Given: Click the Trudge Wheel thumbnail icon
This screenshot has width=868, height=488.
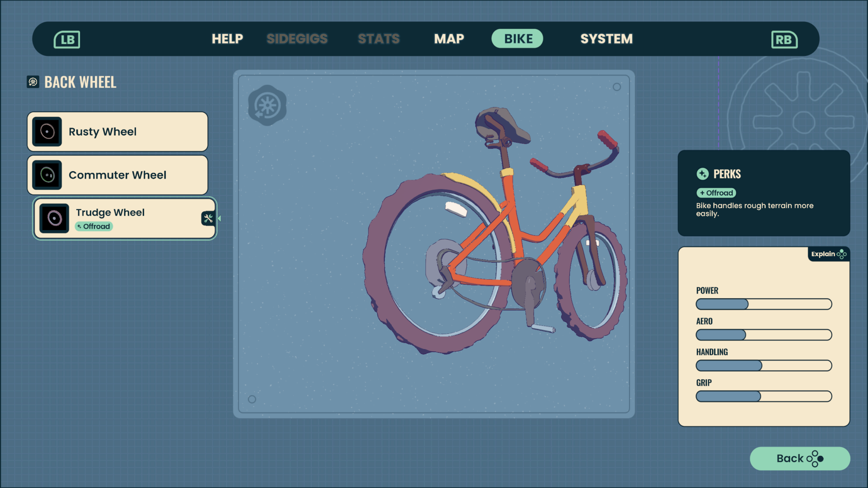Looking at the screenshot, I should pos(54,219).
